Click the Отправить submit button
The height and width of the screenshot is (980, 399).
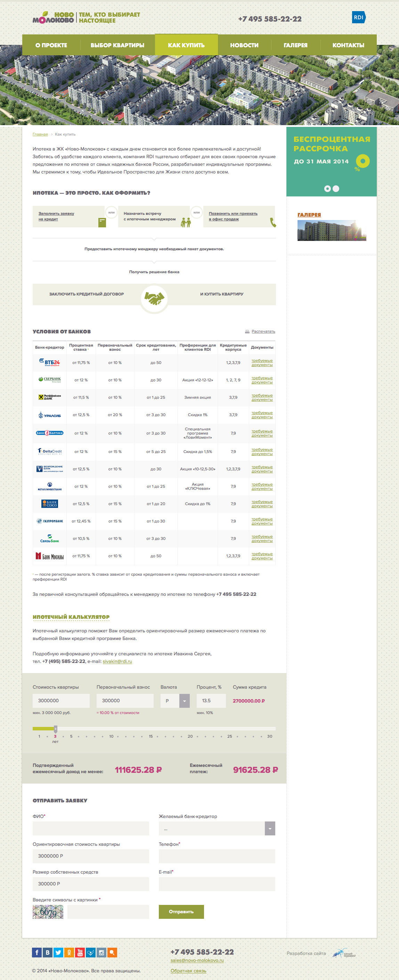(181, 912)
